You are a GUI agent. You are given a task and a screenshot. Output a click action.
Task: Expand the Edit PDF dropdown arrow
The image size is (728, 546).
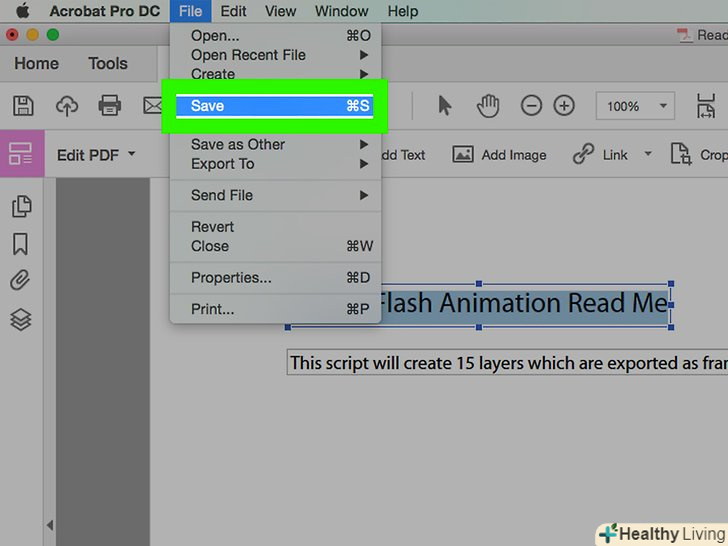pyautogui.click(x=132, y=153)
